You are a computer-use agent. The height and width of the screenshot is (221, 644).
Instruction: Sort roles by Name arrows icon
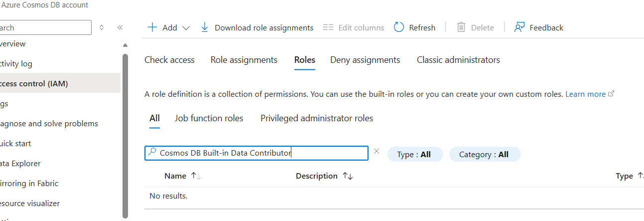(196, 176)
